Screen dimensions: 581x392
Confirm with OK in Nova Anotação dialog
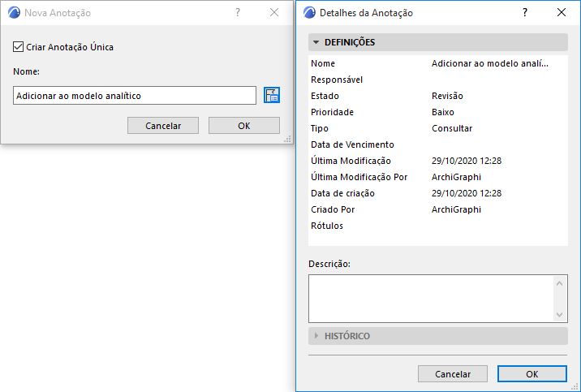[243, 126]
